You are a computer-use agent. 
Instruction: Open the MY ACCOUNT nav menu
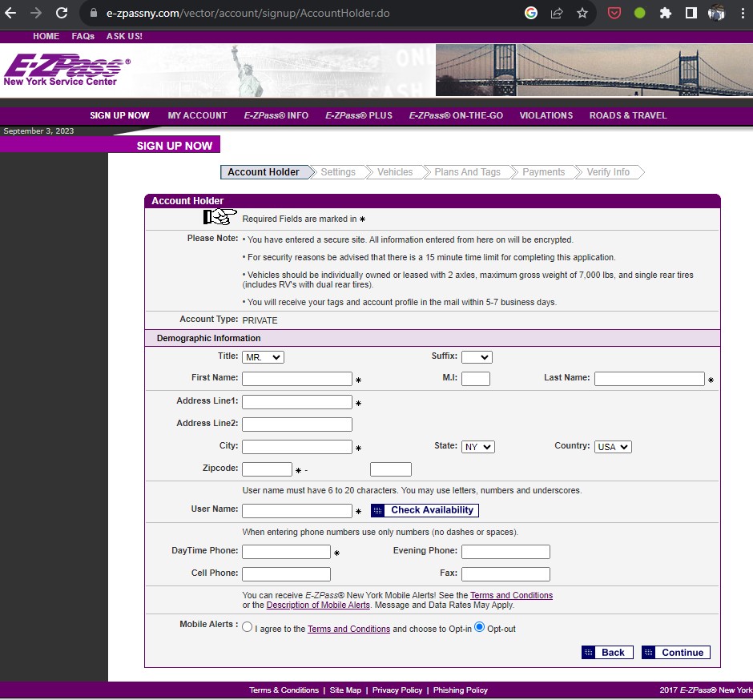(197, 115)
